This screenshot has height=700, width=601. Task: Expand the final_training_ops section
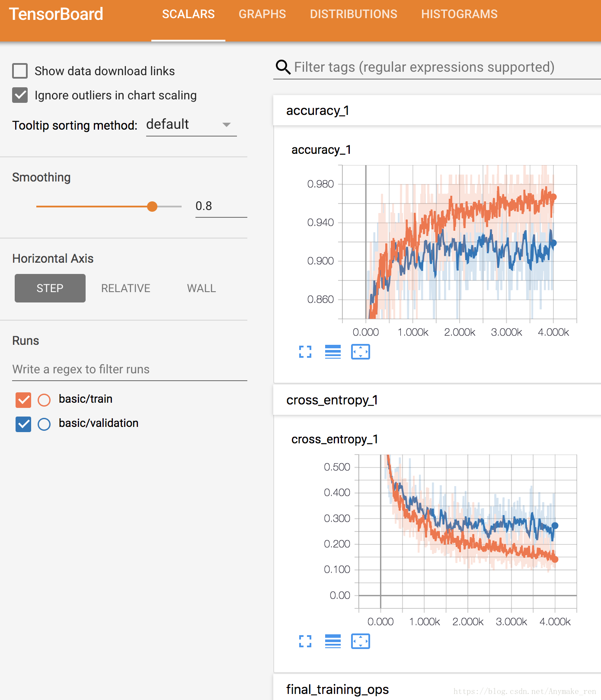tap(437, 688)
